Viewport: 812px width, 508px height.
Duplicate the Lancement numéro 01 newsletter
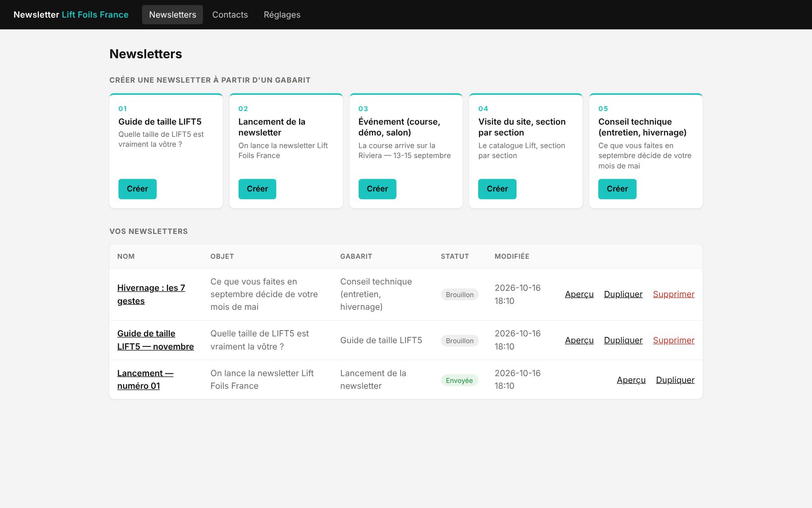pyautogui.click(x=675, y=380)
